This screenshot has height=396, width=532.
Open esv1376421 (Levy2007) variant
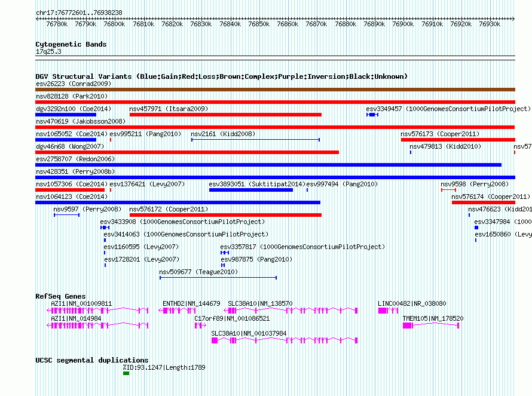[147, 184]
